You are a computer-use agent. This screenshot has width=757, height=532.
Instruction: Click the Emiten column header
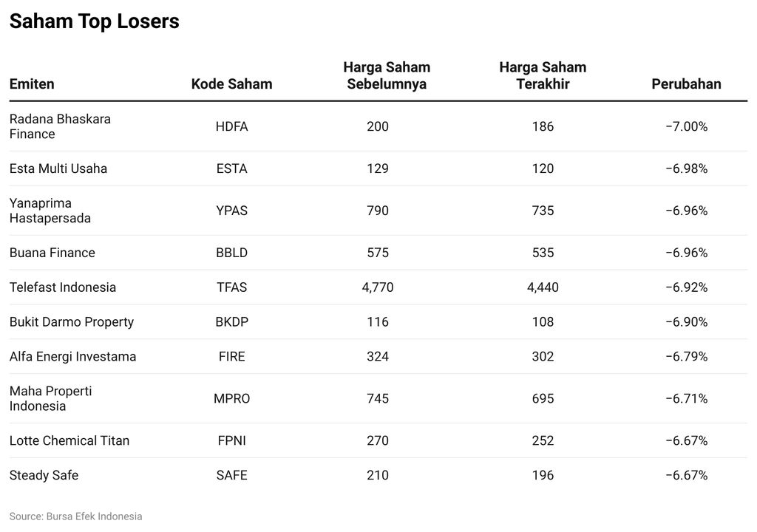click(32, 84)
